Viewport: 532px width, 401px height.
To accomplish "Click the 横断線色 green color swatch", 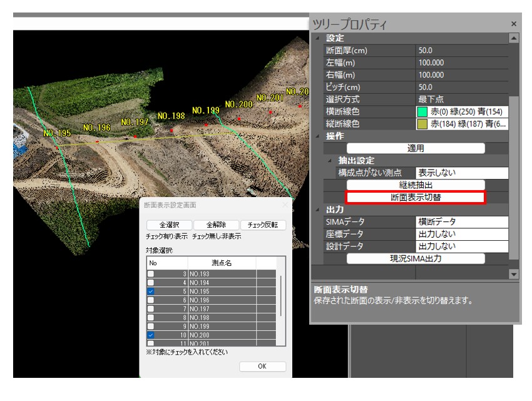I will point(422,112).
